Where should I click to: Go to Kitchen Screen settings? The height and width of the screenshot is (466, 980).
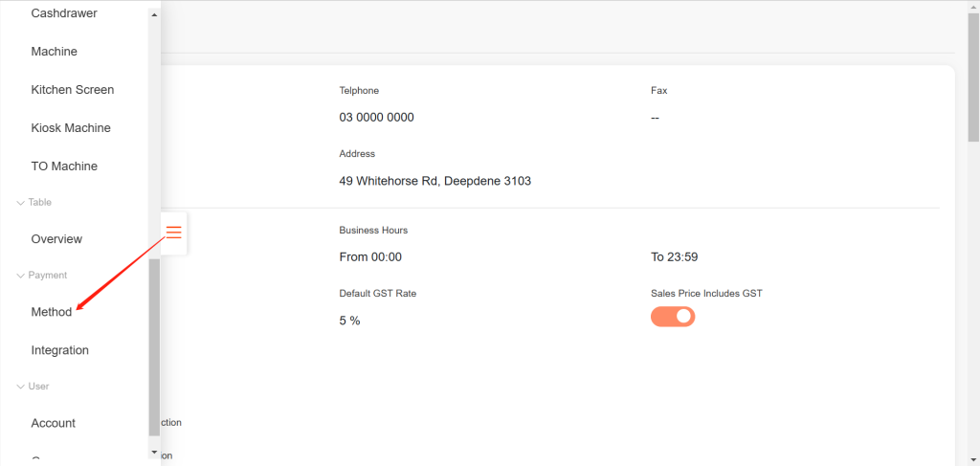pyautogui.click(x=72, y=90)
